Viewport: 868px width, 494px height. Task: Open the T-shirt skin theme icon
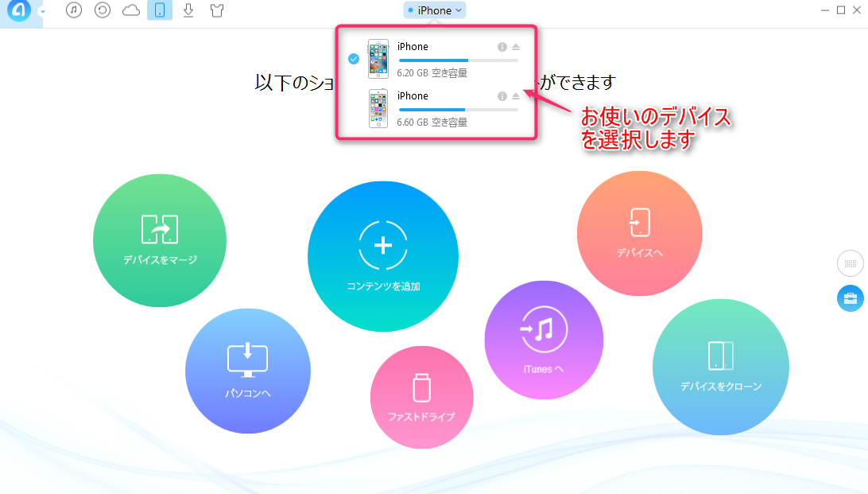click(217, 10)
